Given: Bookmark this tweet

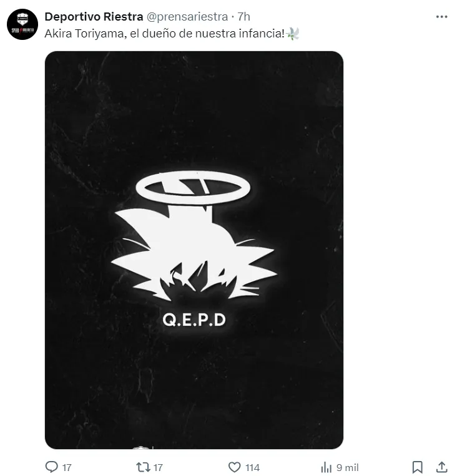Looking at the screenshot, I should pos(418,467).
